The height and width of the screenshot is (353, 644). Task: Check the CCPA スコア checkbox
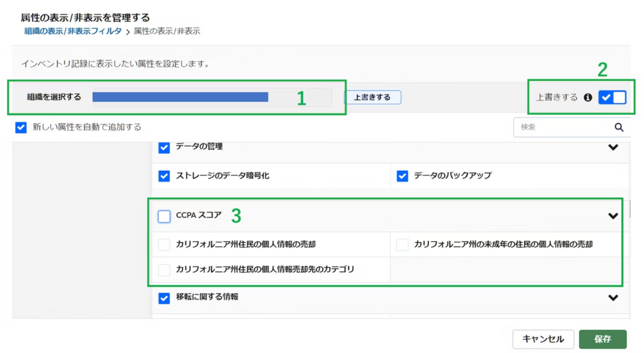pos(164,216)
